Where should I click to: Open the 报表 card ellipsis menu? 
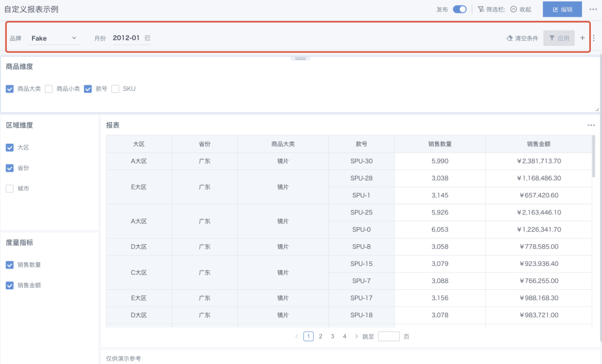point(591,125)
